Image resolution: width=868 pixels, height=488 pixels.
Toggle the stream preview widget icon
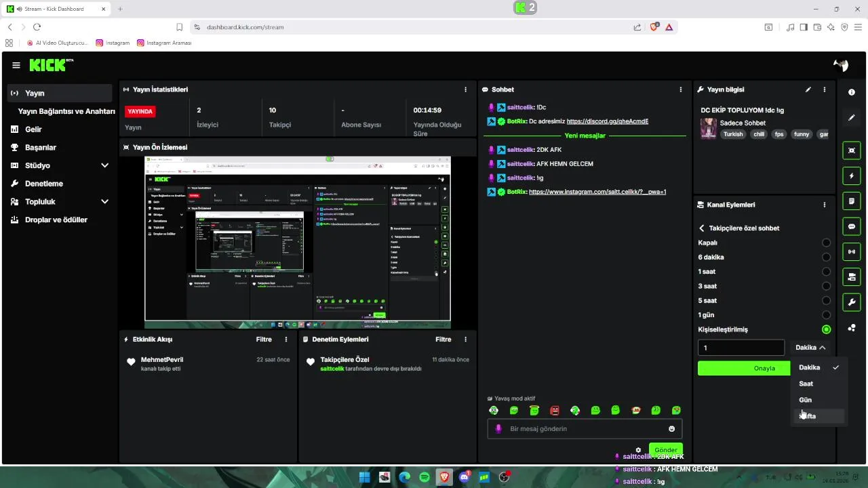(x=852, y=150)
